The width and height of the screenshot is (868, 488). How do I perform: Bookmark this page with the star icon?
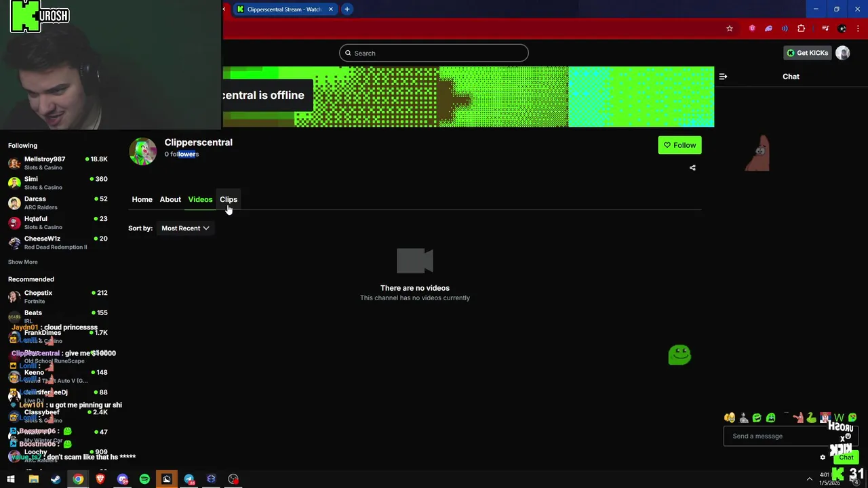click(x=730, y=28)
